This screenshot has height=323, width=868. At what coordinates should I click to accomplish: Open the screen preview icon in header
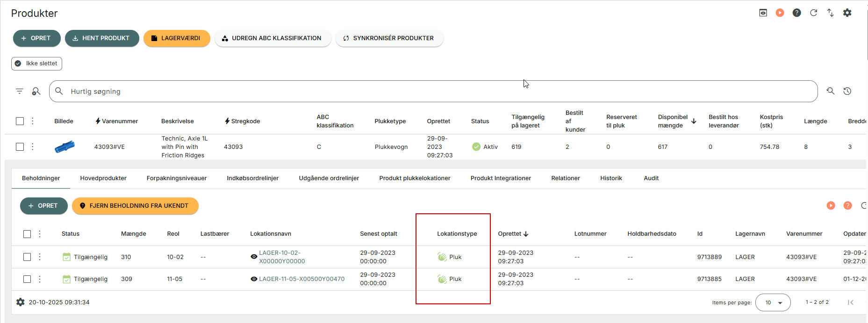(x=763, y=13)
